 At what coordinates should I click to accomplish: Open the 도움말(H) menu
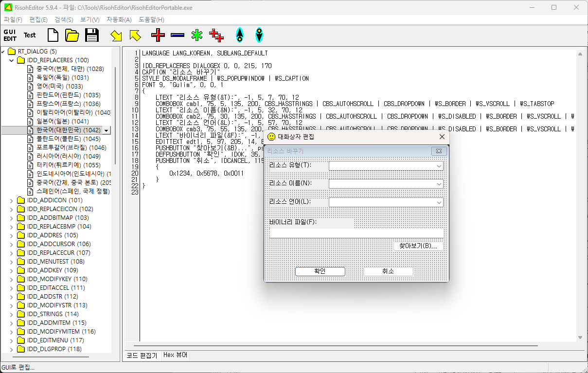(152, 20)
